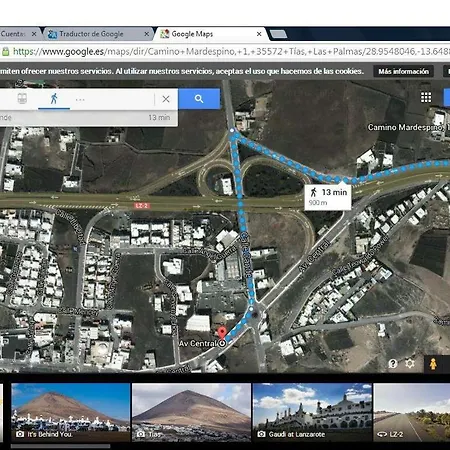Select the walking directions mode icon

coord(54,99)
